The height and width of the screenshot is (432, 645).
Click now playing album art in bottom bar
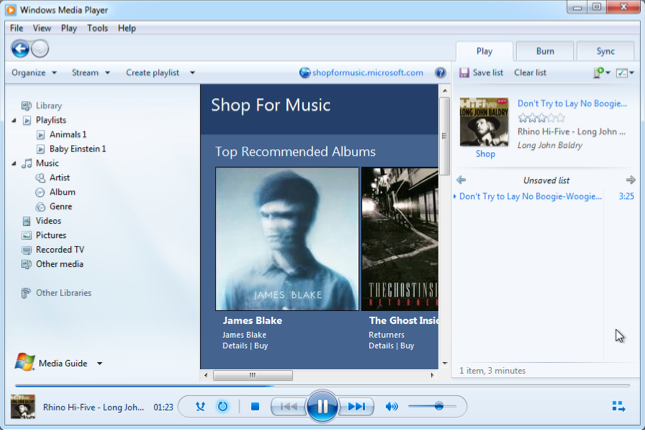23,406
